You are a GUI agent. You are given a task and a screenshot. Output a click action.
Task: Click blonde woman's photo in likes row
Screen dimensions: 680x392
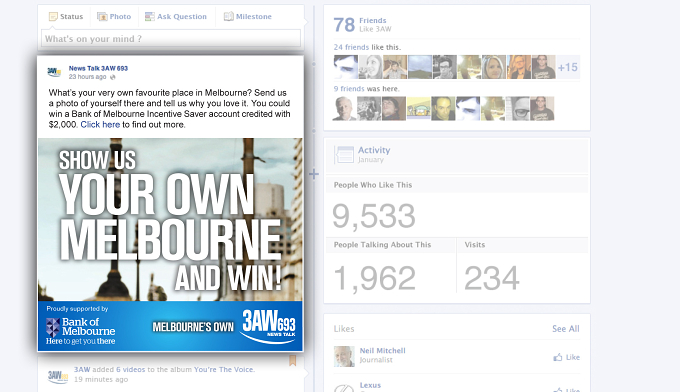pyautogui.click(x=494, y=67)
